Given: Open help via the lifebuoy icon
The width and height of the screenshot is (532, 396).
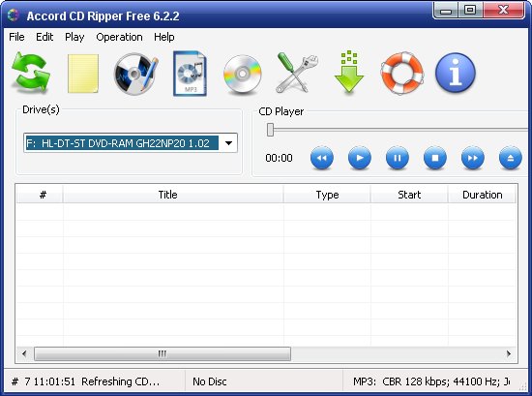Looking at the screenshot, I should click(x=402, y=73).
